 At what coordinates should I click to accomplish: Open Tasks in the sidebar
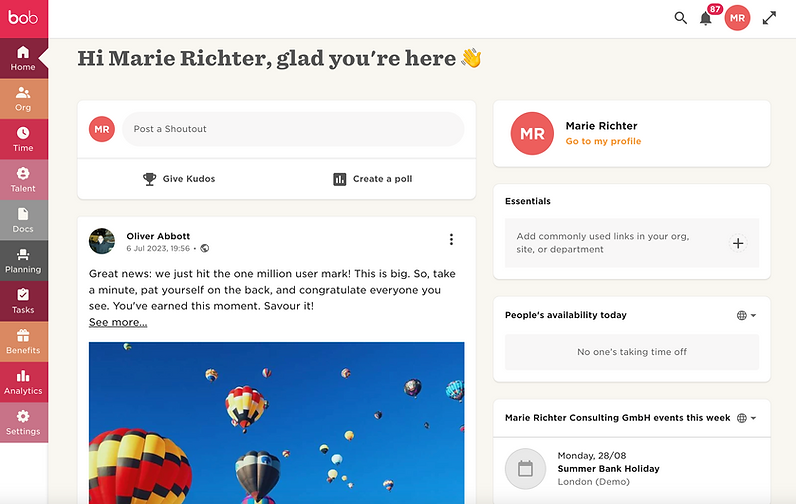pyautogui.click(x=23, y=301)
